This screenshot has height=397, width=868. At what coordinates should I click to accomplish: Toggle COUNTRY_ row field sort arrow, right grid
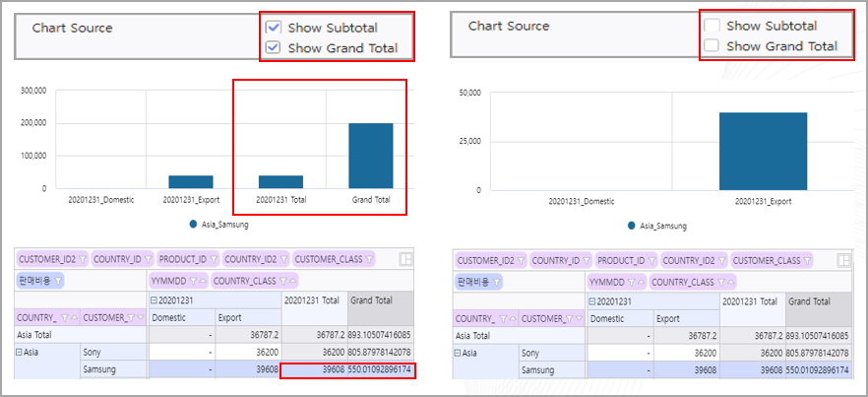point(513,319)
